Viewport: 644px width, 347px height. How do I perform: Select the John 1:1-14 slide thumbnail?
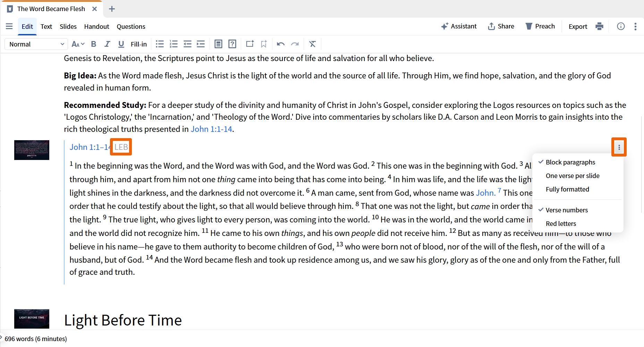32,150
